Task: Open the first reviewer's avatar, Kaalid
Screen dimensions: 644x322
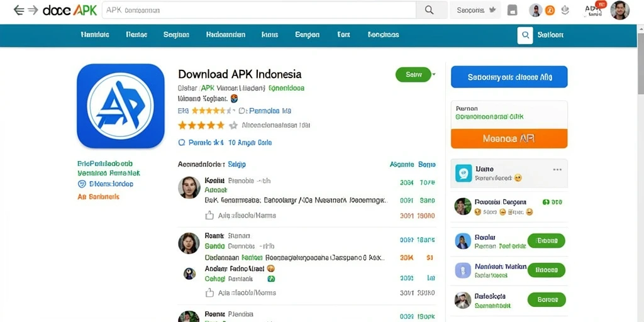Action: click(189, 187)
